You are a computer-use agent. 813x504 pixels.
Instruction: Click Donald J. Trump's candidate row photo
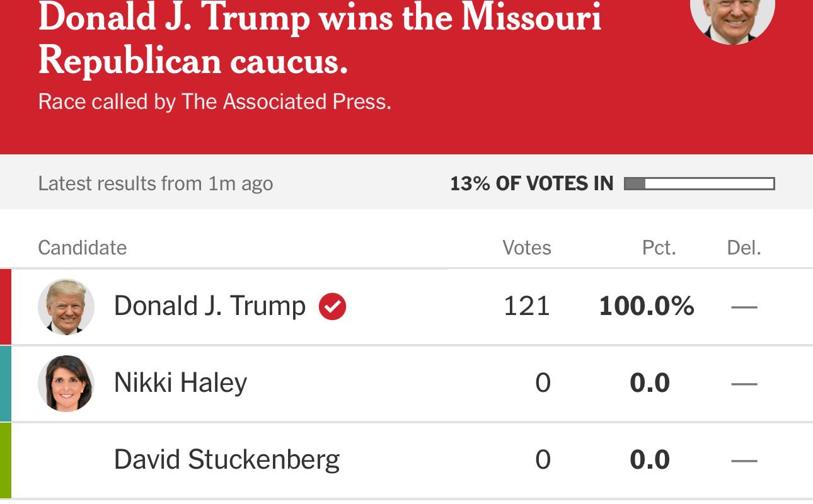[x=66, y=307]
